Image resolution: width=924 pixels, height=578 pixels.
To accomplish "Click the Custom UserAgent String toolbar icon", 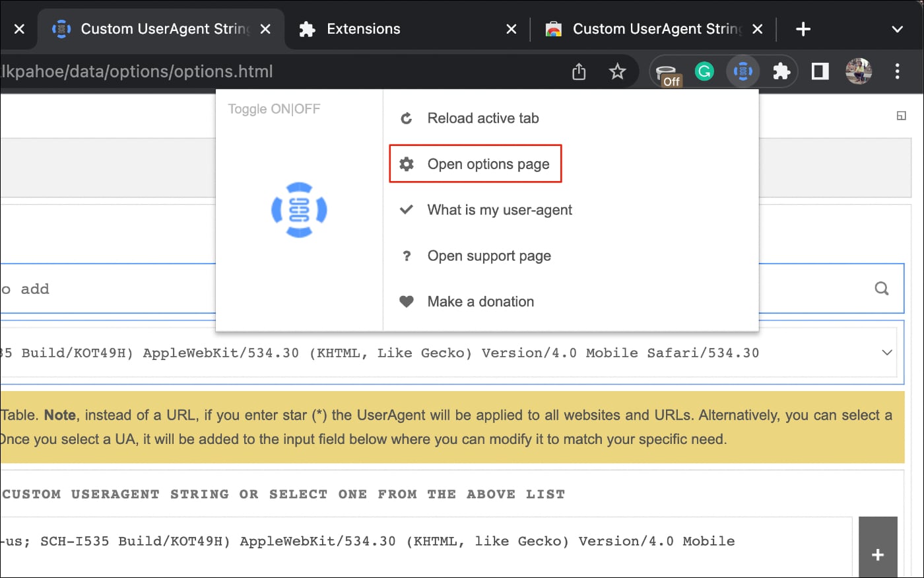I will (743, 71).
